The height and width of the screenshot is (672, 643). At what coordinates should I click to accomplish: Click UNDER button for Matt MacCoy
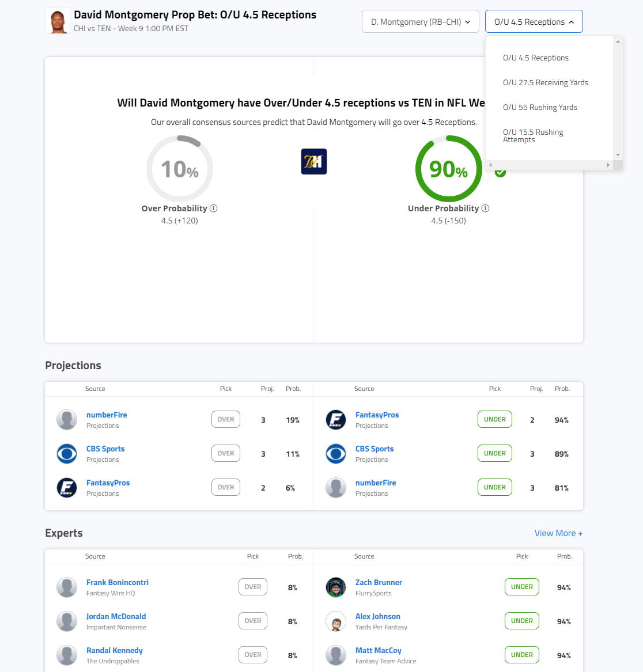coord(522,655)
